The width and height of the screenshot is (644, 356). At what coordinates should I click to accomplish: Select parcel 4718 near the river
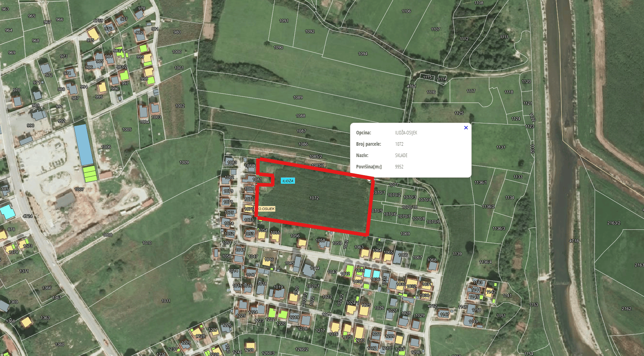coord(574,241)
